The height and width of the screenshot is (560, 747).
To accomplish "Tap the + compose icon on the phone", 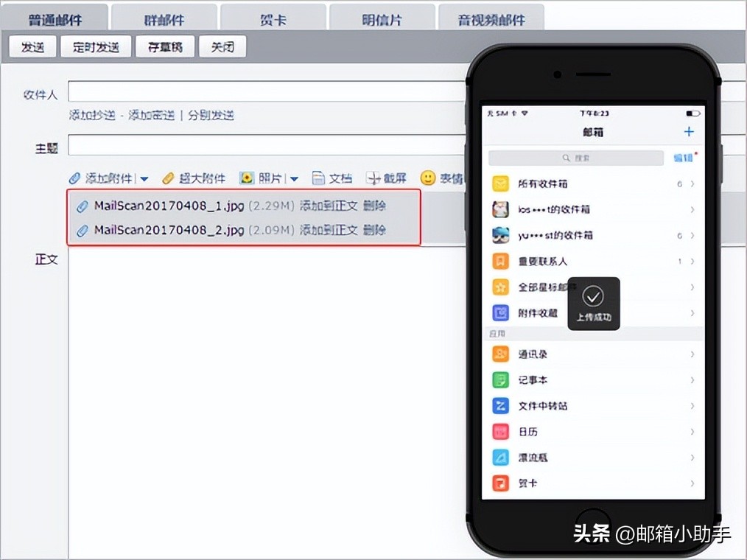I will point(688,132).
